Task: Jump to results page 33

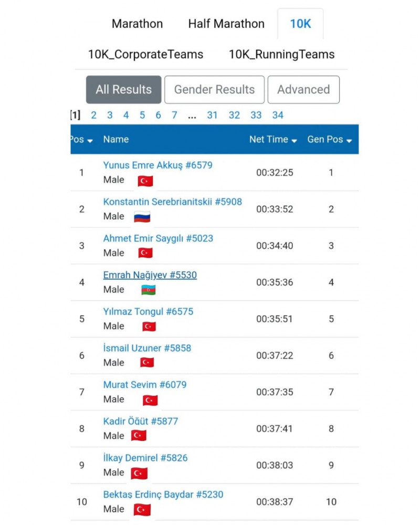Action: 256,115
